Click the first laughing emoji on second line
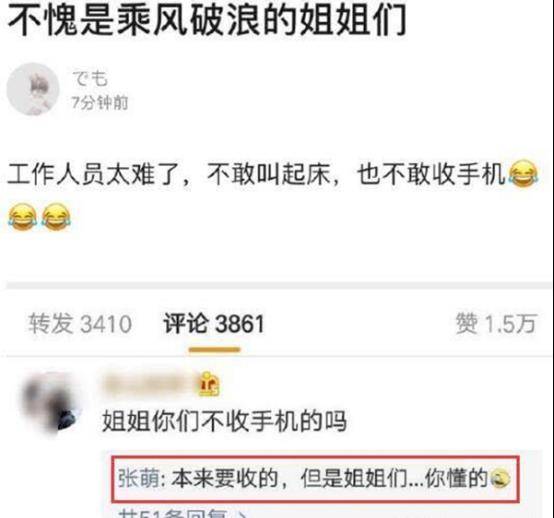Viewport: 554px width, 518px height. 22,217
